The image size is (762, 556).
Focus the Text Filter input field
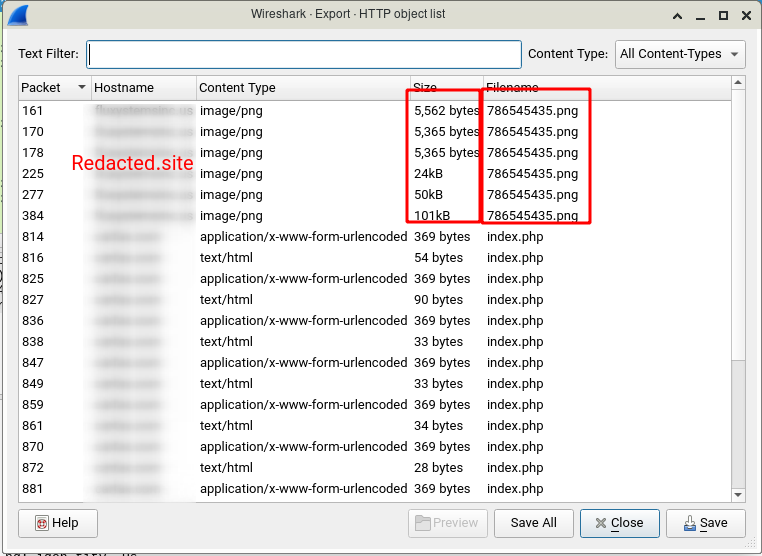[304, 54]
